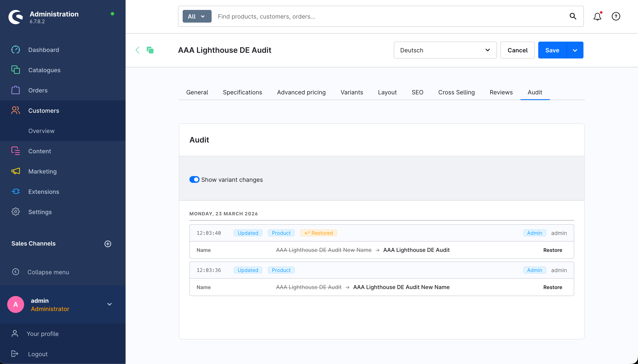The image size is (638, 364).
Task: Open Orders menu item
Action: (38, 90)
